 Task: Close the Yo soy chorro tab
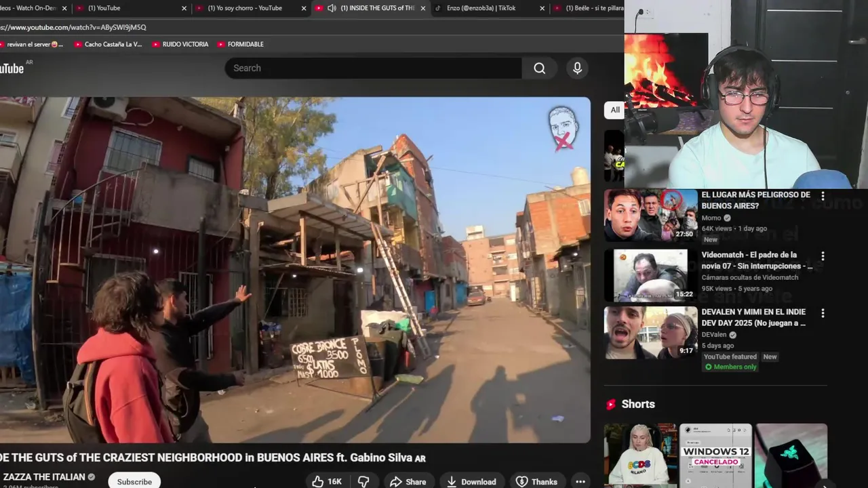point(304,8)
